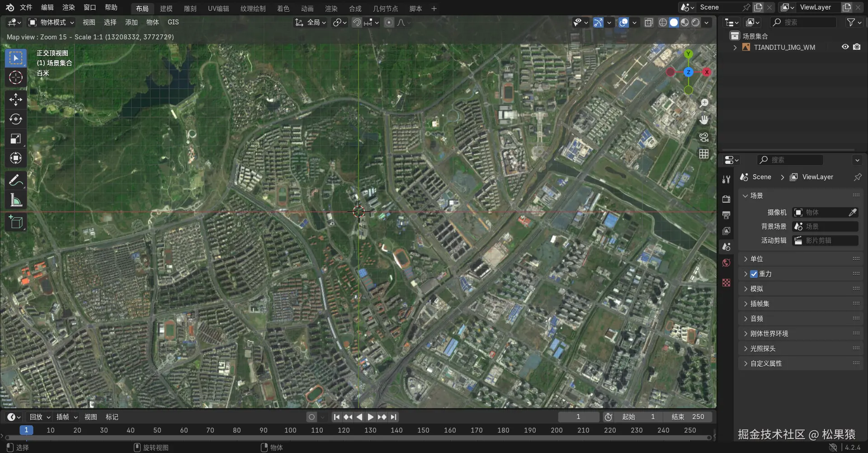Open the Render properties tab
This screenshot has height=453, width=868.
(x=726, y=199)
